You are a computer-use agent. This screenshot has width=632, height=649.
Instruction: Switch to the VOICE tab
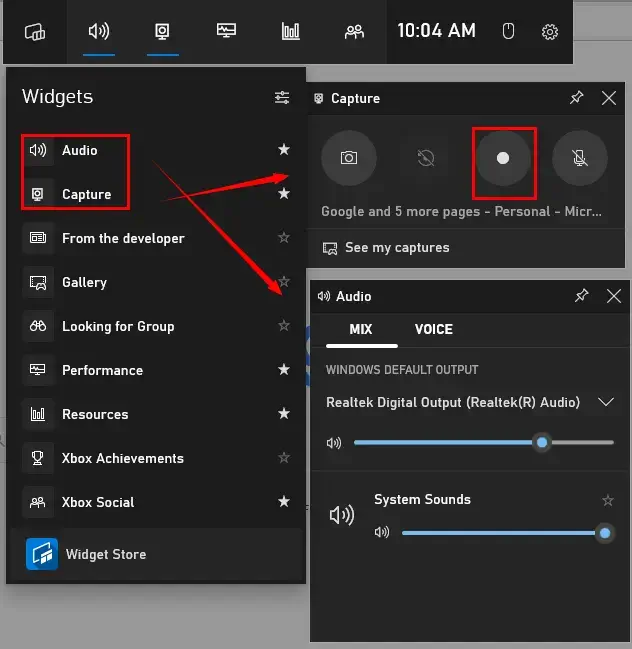(434, 329)
